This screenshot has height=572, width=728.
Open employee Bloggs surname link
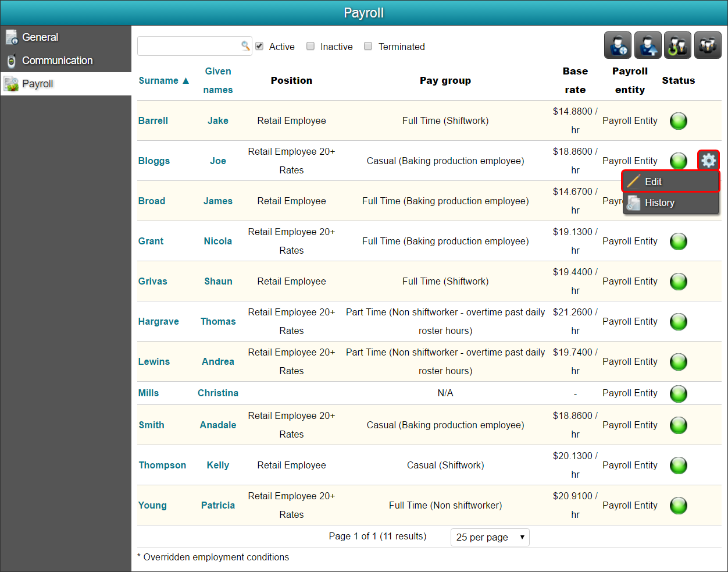coord(154,161)
